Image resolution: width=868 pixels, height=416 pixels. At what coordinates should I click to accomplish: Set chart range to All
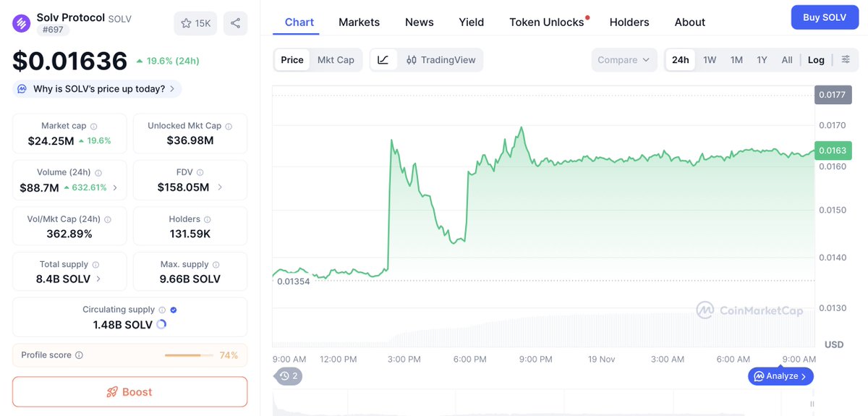(x=787, y=60)
